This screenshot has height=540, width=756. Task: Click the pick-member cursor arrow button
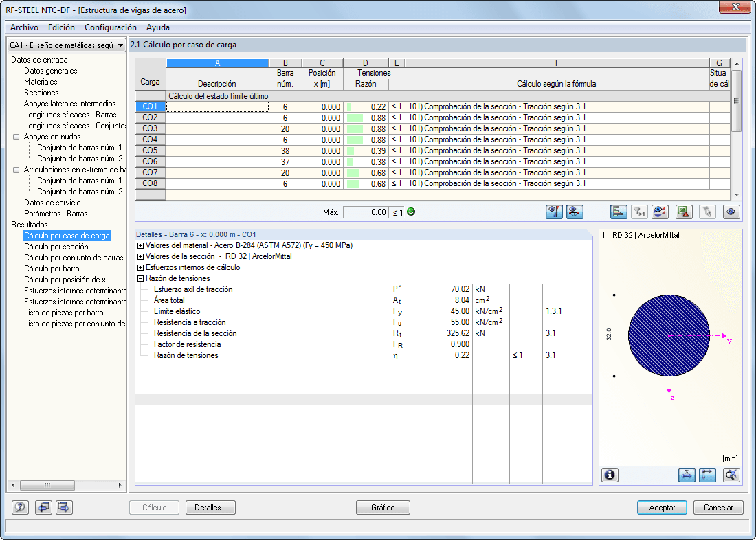[707, 212]
